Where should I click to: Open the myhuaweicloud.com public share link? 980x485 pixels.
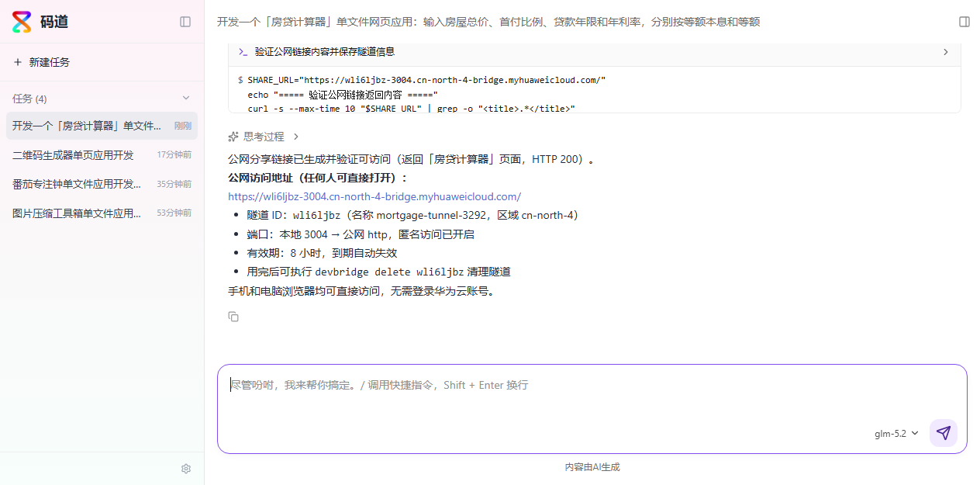(x=374, y=196)
